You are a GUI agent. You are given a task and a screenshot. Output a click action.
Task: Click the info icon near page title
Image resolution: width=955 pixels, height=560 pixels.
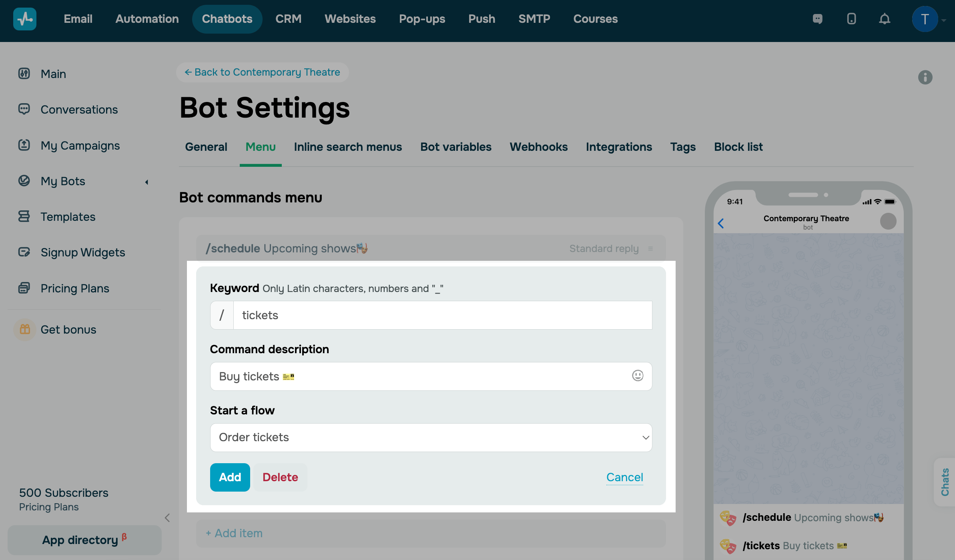(925, 77)
